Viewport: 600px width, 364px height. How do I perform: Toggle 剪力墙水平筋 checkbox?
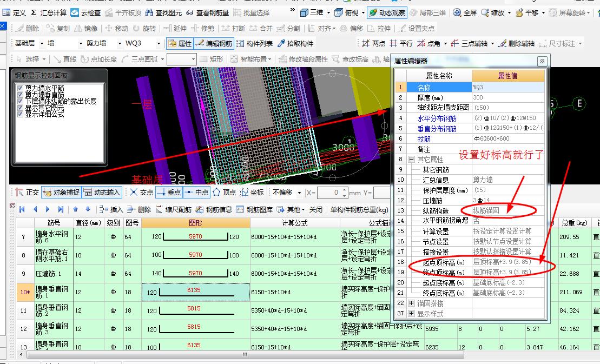tap(20, 88)
